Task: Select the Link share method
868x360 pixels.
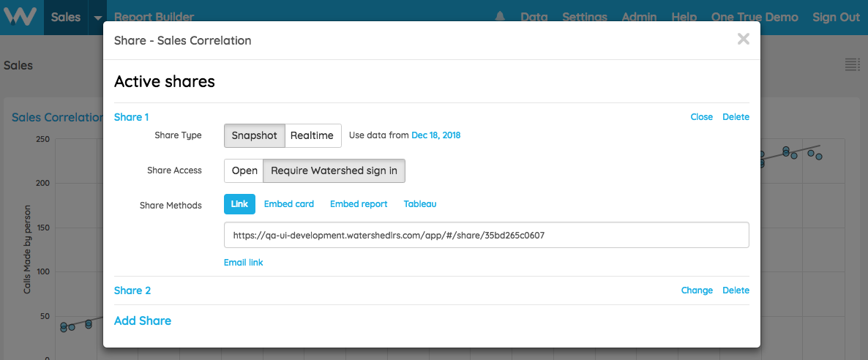Action: point(240,204)
